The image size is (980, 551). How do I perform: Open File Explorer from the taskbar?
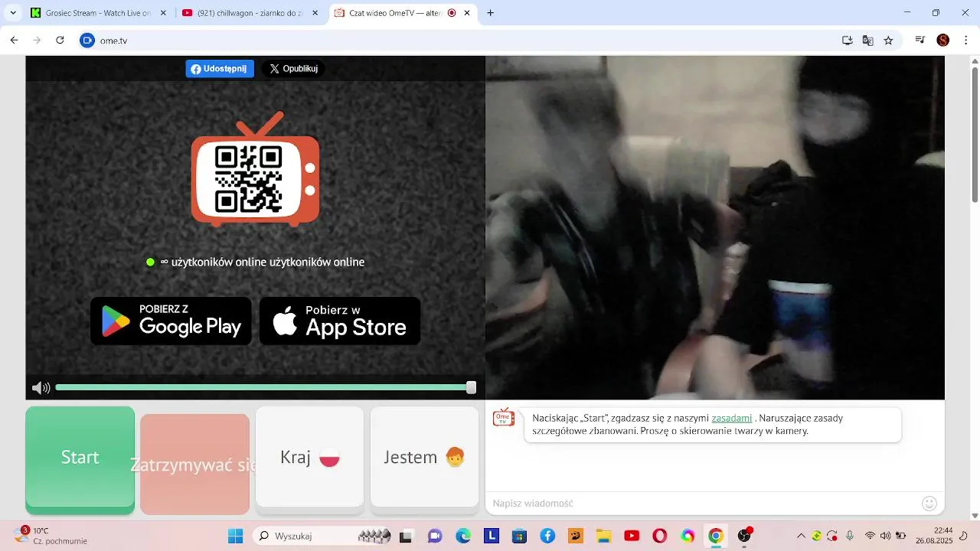click(x=603, y=536)
